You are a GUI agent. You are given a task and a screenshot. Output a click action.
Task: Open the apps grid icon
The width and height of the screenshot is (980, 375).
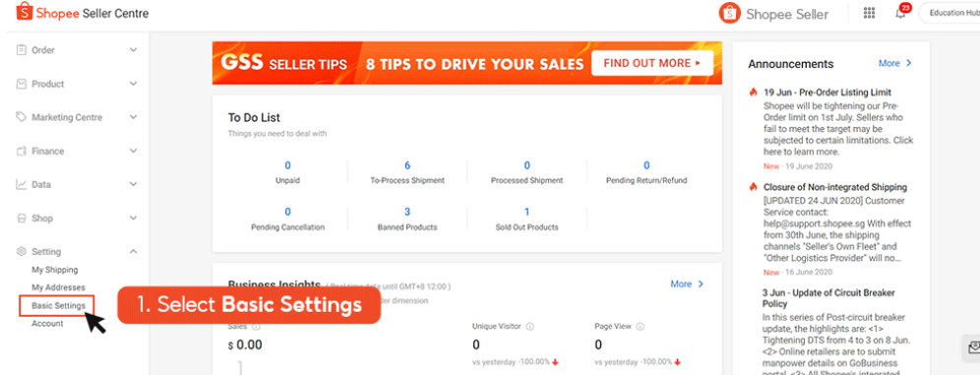pos(869,13)
